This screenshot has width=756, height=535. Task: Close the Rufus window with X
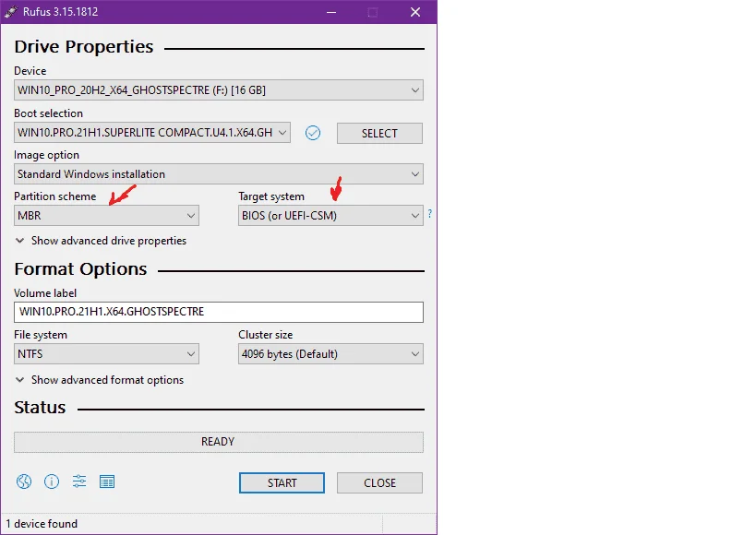(415, 12)
